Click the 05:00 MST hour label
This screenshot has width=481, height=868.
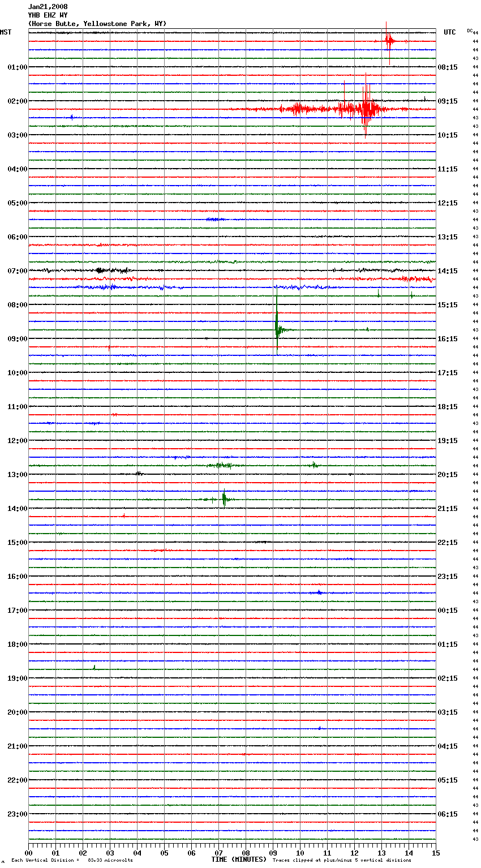pos(17,203)
